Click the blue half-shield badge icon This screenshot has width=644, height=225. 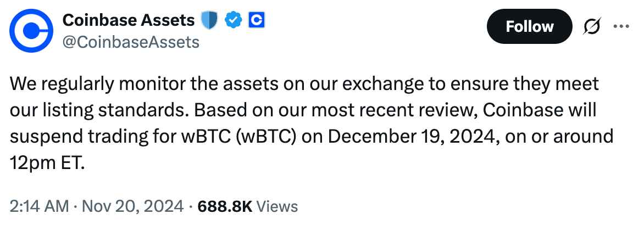209,20
